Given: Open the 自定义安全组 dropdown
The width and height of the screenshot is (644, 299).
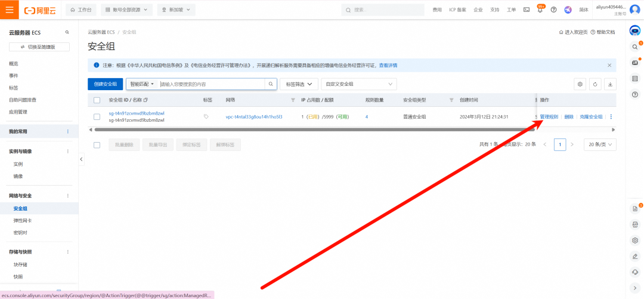Looking at the screenshot, I should point(359,84).
